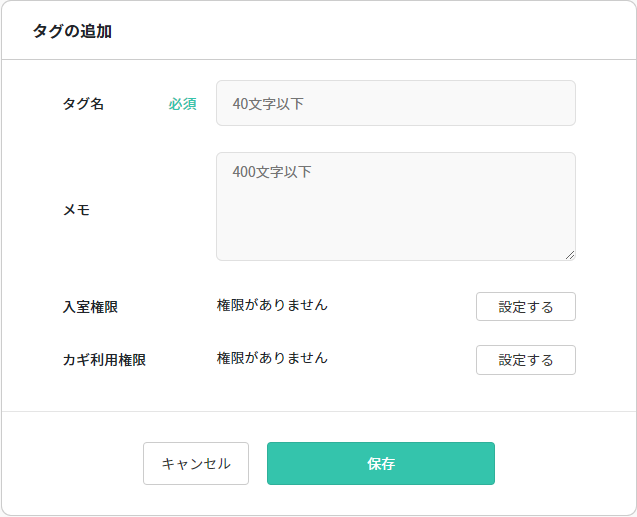Click the カギ利用権限 row label
The image size is (637, 517).
[104, 360]
